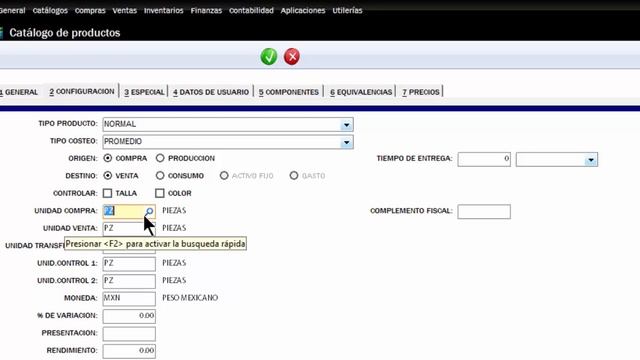Image resolution: width=640 pixels, height=360 pixels.
Task: Expand the TIPO PRODUCTO dropdown arrow
Action: (346, 124)
